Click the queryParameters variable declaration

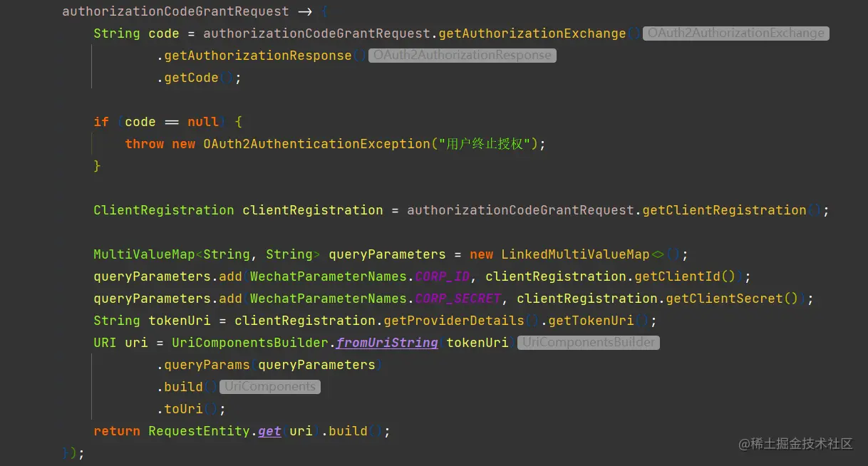pos(387,254)
